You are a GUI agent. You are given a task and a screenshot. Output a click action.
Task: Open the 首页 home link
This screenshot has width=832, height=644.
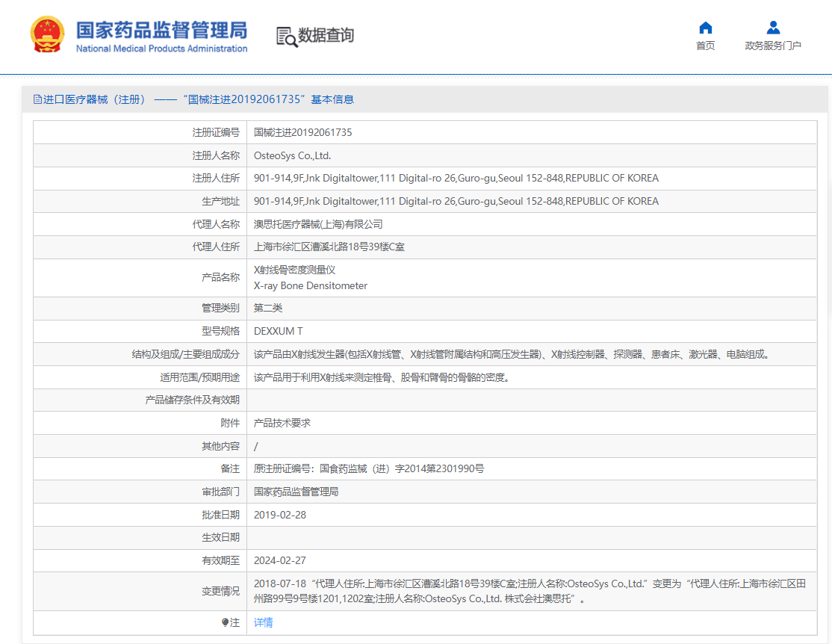click(705, 46)
